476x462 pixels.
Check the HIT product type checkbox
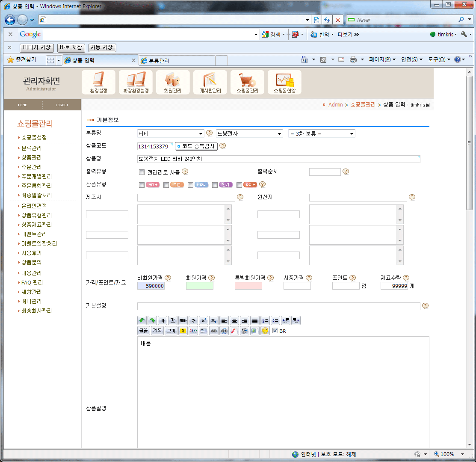[x=142, y=185]
